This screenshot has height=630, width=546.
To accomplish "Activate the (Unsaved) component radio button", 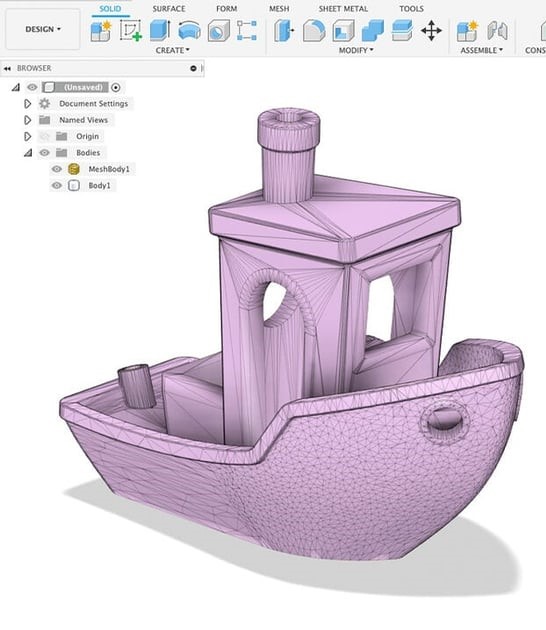I will [116, 87].
